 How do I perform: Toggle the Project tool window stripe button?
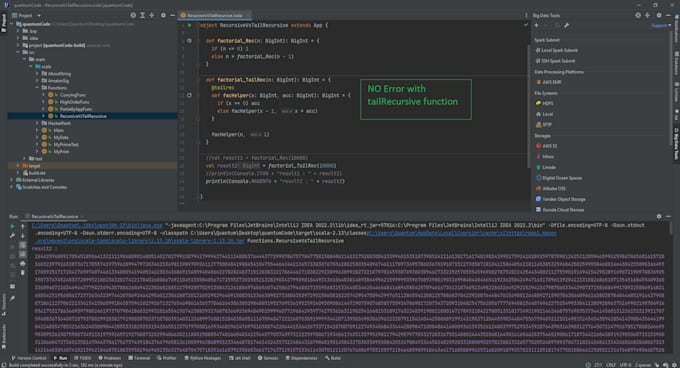(x=3, y=23)
